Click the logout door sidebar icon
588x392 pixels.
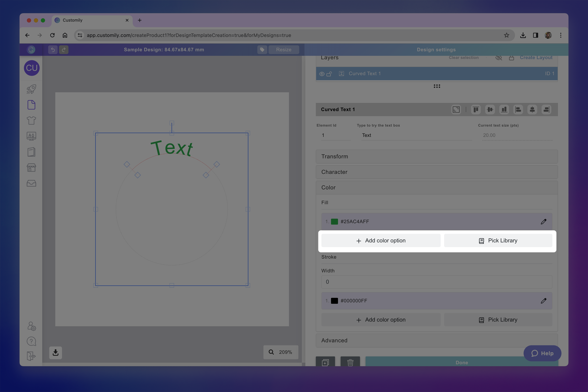coord(31,356)
